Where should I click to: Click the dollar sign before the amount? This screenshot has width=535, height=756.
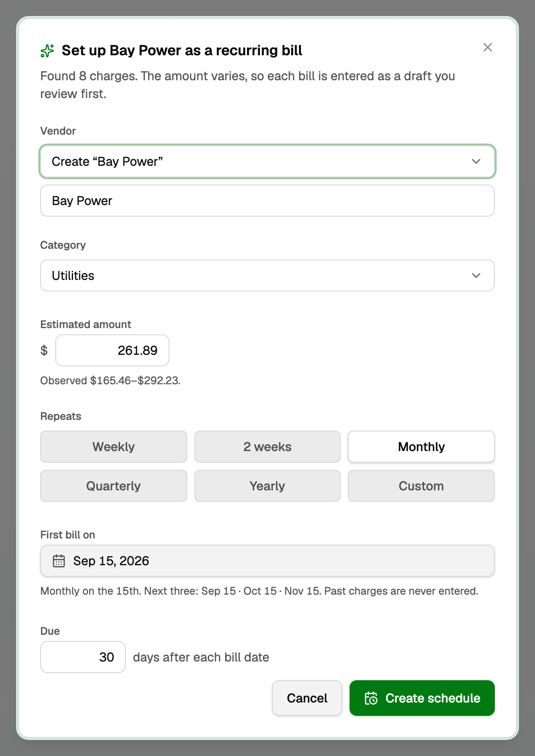click(44, 350)
